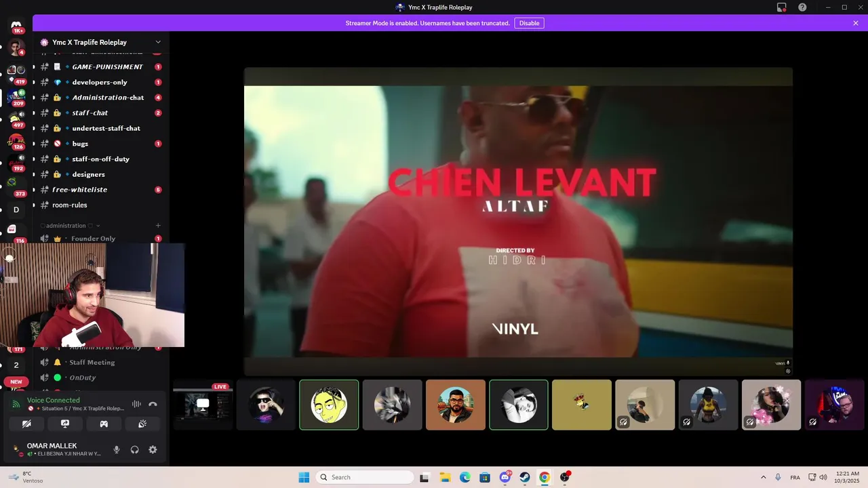Open developers-only channel
This screenshot has width=868, height=488.
[x=100, y=82]
